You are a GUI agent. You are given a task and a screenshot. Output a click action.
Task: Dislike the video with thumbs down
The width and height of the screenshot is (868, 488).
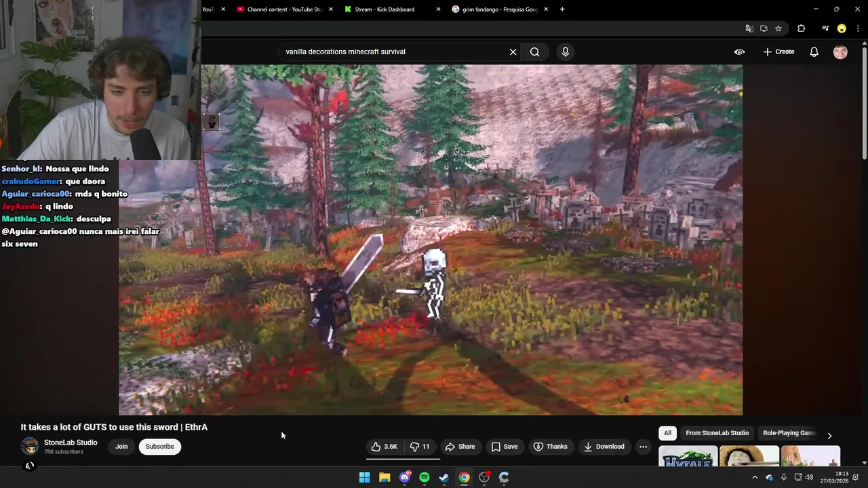coord(420,447)
